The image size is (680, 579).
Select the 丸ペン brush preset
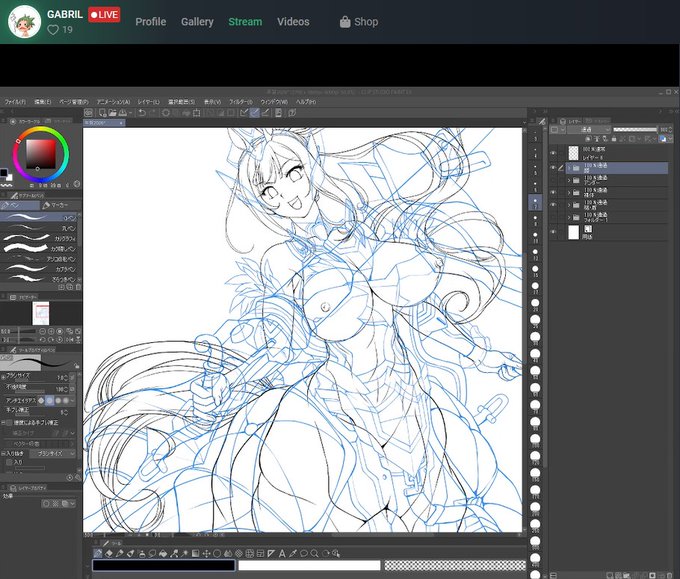39,228
